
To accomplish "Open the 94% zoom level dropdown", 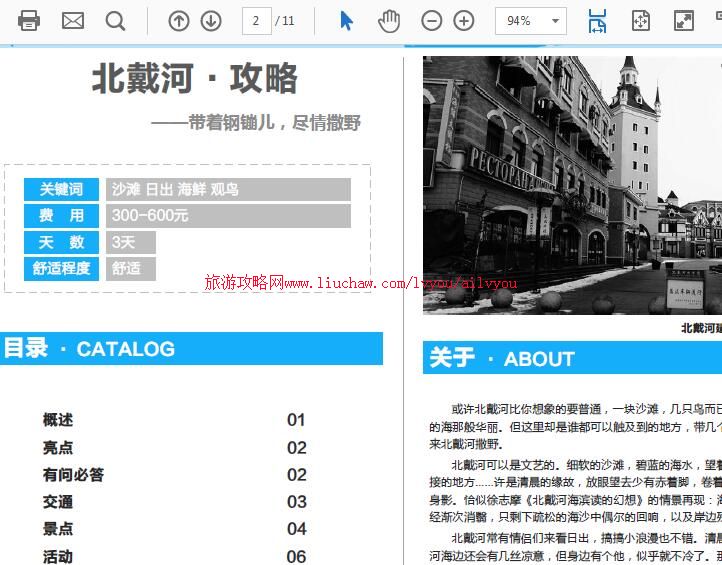I will point(530,21).
